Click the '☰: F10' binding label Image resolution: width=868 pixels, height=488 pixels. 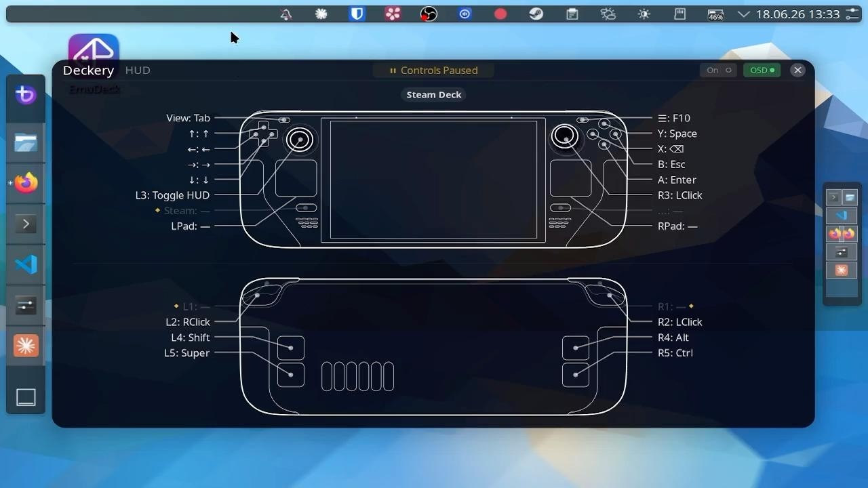674,118
